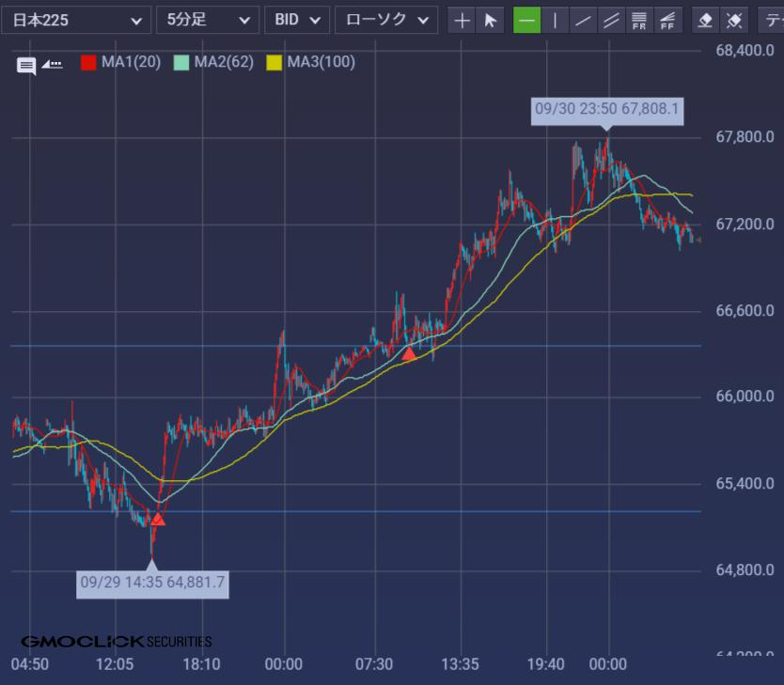Viewport: 784px width, 685px height.
Task: Open the 日本225 instrument dropdown
Action: [x=76, y=20]
